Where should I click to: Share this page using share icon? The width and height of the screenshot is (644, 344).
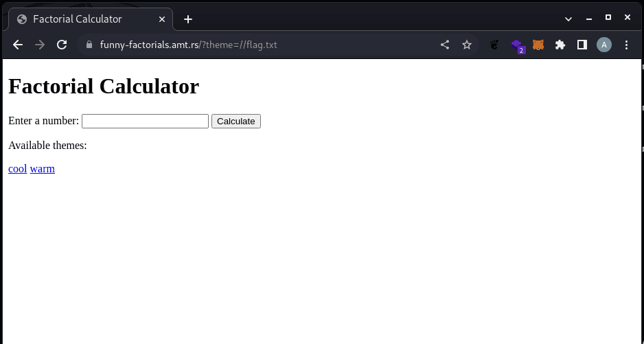point(445,45)
